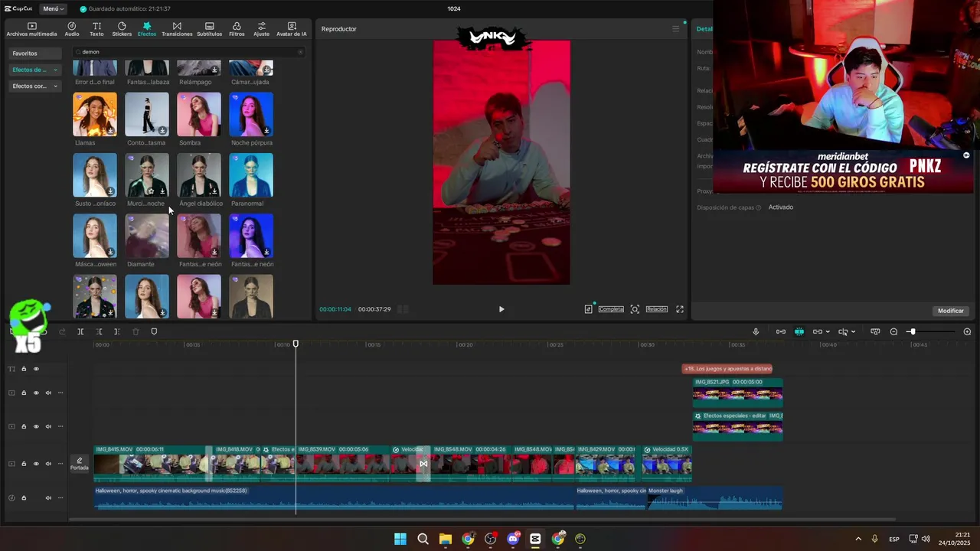Image resolution: width=980 pixels, height=551 pixels.
Task: Open the Reproductor panel menu
Action: coord(675,29)
